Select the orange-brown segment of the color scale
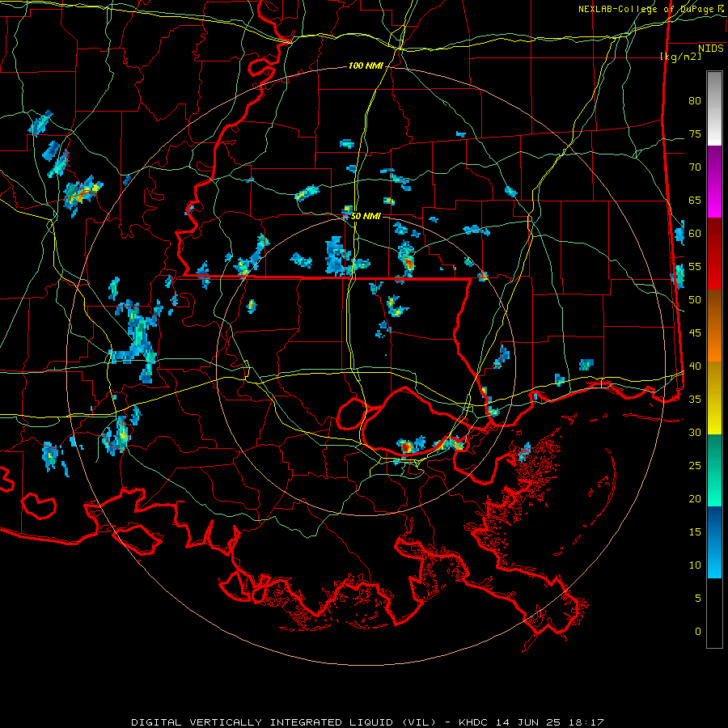Viewport: 728px width, 728px height. [714, 325]
